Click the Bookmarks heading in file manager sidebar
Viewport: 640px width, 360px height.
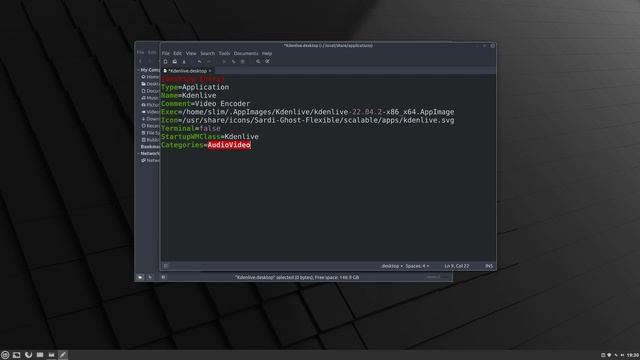150,147
